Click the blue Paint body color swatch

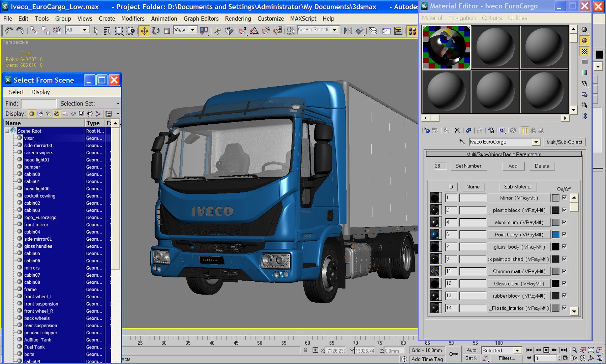pos(556,234)
